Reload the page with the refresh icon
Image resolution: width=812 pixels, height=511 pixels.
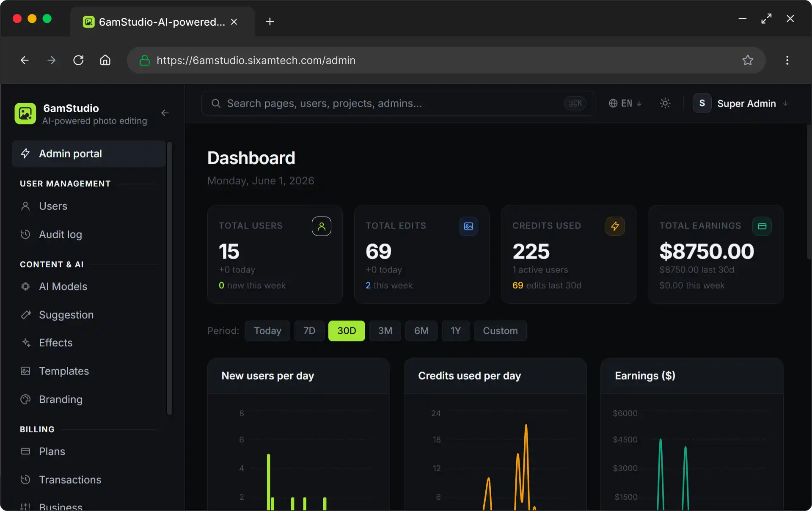pyautogui.click(x=78, y=60)
